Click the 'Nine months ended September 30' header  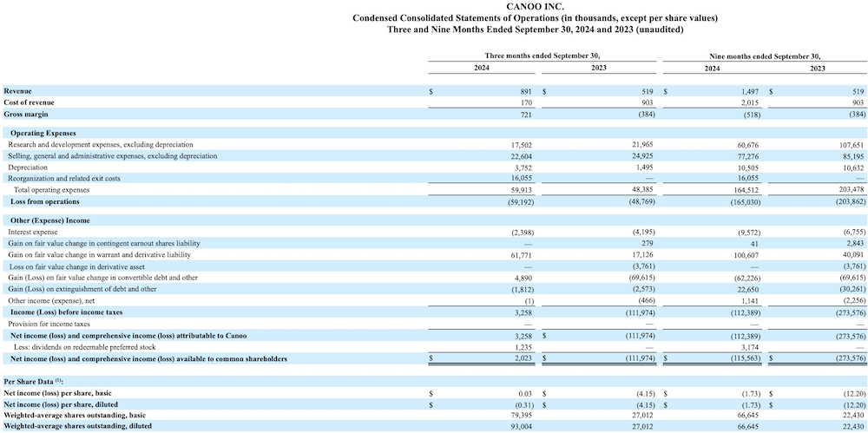click(765, 56)
